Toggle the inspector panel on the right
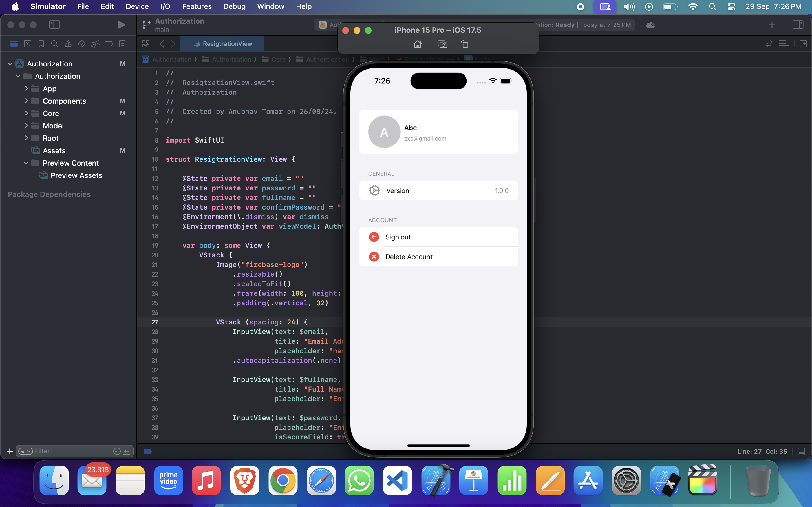Viewport: 812px width, 507px height. (798, 25)
